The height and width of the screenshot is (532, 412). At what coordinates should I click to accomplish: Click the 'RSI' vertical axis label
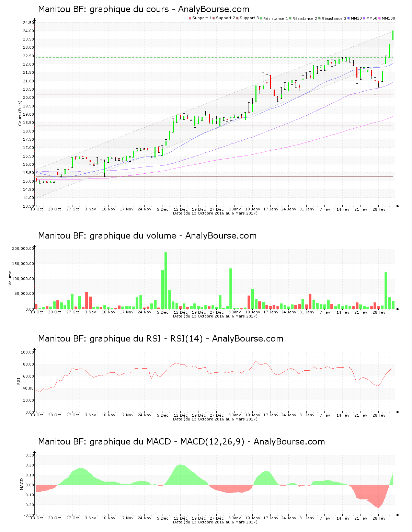(x=19, y=381)
